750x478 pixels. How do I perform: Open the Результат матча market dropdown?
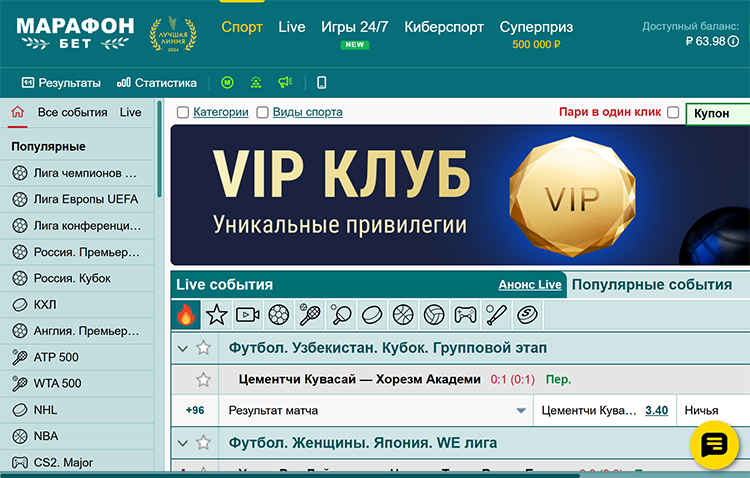tap(376, 411)
